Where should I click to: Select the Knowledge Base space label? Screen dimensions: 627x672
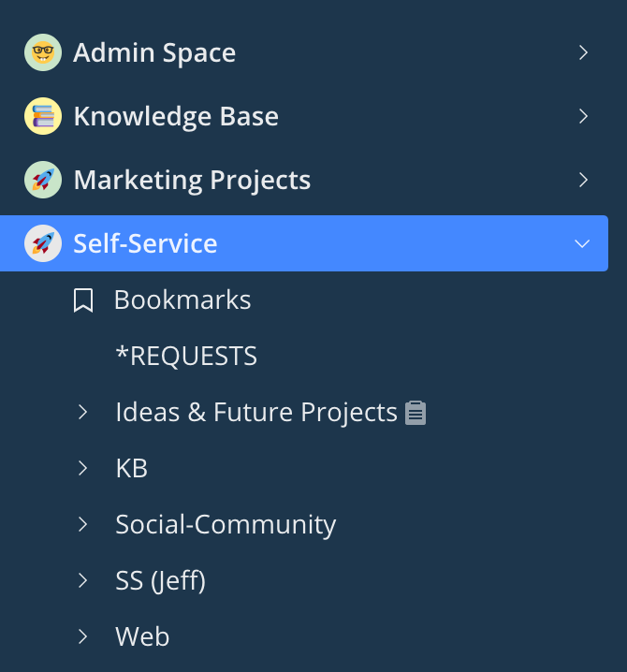click(x=176, y=116)
